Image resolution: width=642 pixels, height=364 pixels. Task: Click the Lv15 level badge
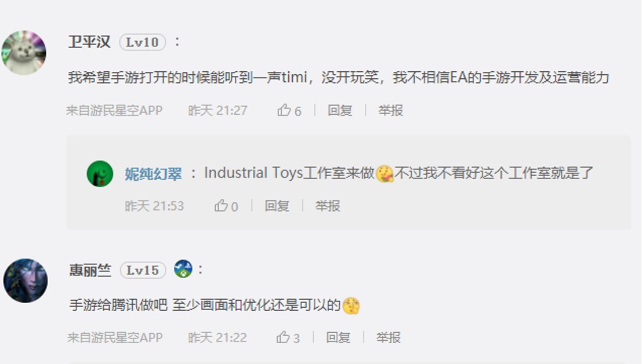[x=143, y=270]
